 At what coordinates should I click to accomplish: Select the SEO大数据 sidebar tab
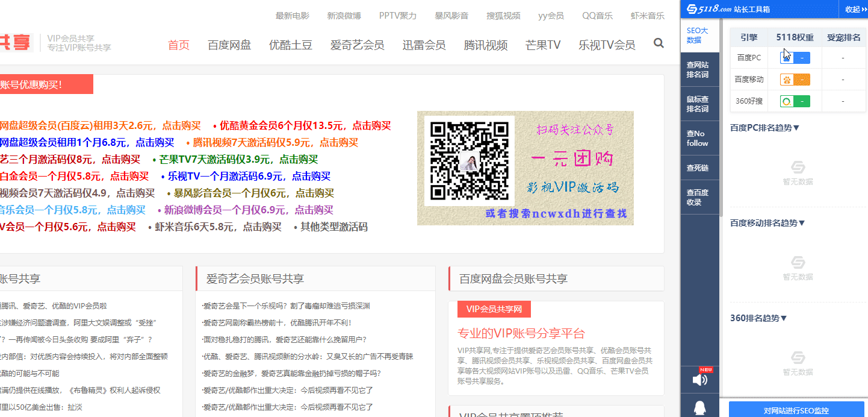tap(698, 36)
